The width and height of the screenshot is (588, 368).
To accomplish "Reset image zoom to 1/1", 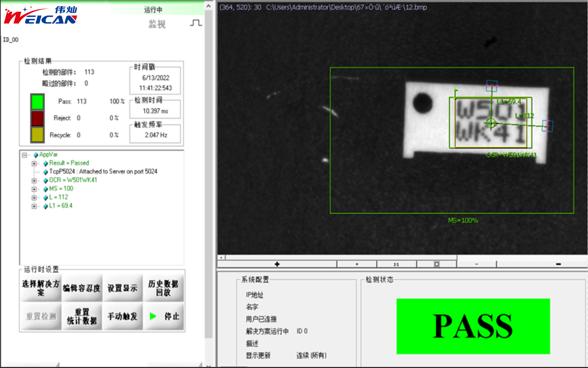I will [396, 264].
